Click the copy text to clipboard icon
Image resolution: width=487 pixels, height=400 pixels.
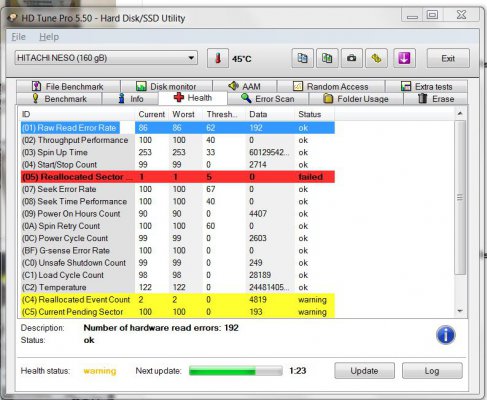(302, 58)
